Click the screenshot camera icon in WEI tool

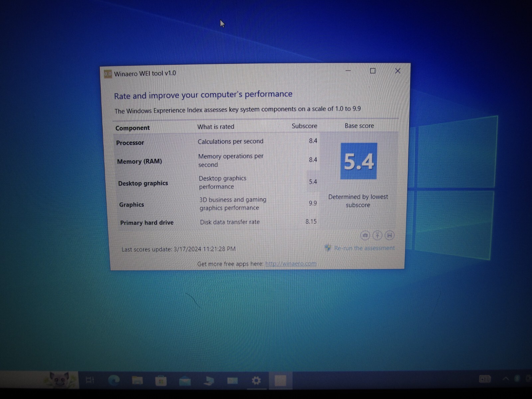[365, 235]
